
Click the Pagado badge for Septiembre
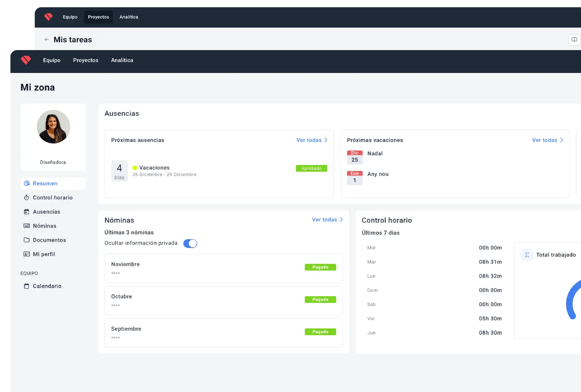tap(320, 332)
